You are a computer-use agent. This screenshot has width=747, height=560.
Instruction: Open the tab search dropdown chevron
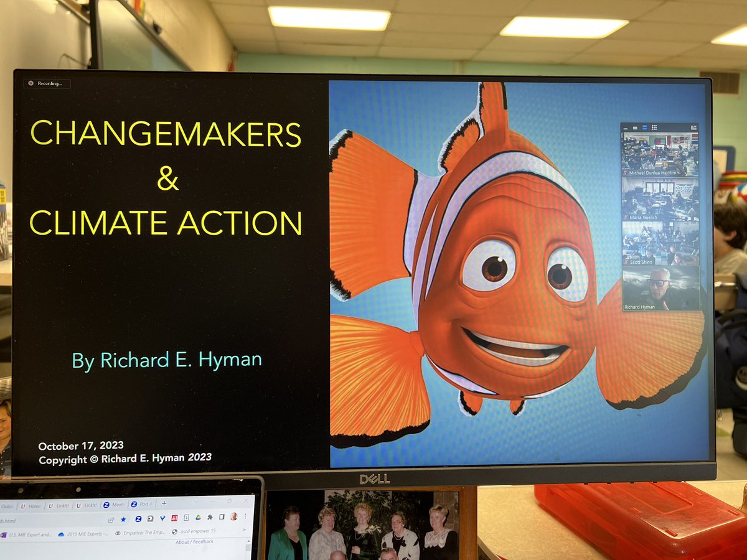click(x=196, y=502)
